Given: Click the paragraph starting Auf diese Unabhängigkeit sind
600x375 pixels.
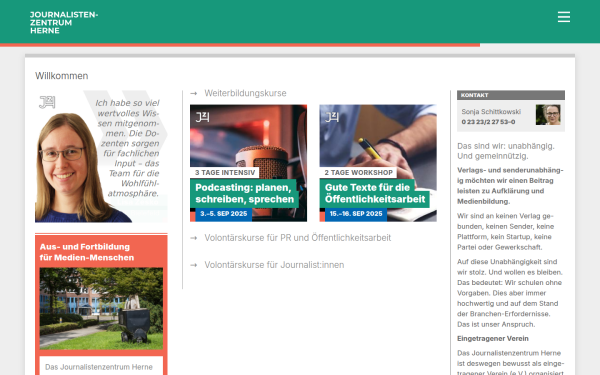Looking at the screenshot, I should tap(510, 293).
